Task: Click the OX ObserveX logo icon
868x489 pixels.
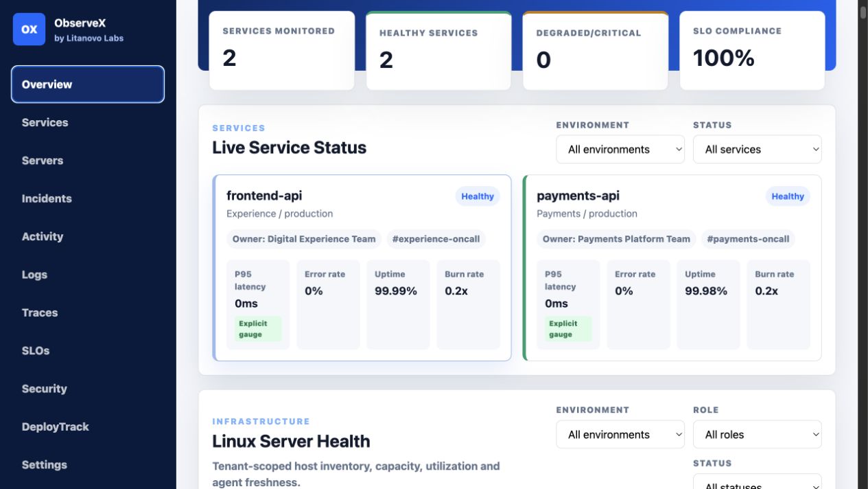Action: click(x=29, y=30)
